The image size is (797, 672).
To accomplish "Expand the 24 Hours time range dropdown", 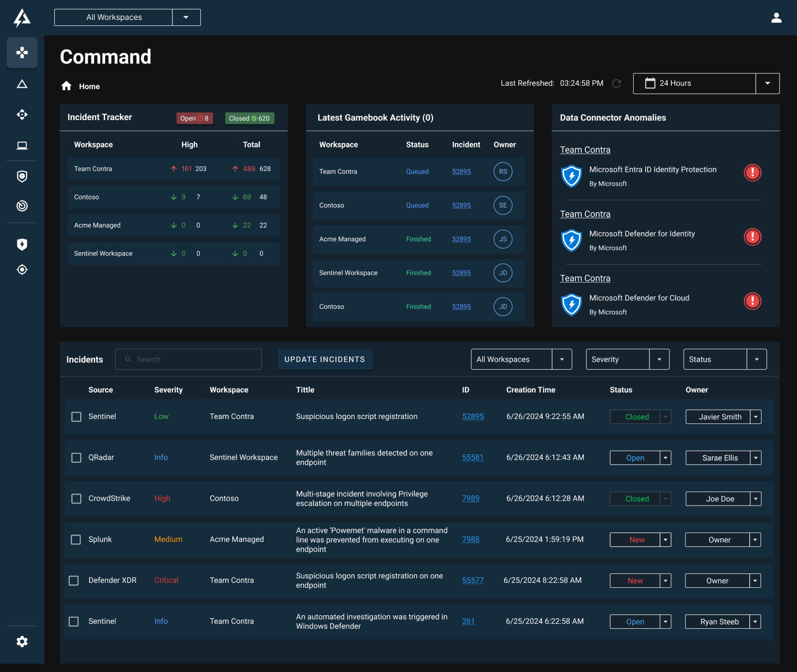I will (767, 84).
